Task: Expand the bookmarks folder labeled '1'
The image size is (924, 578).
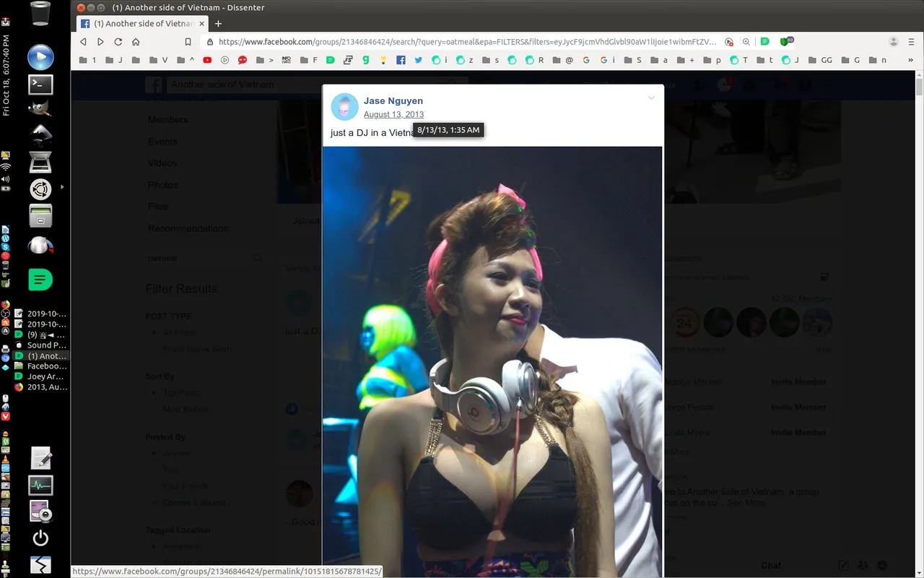Action: click(x=87, y=60)
